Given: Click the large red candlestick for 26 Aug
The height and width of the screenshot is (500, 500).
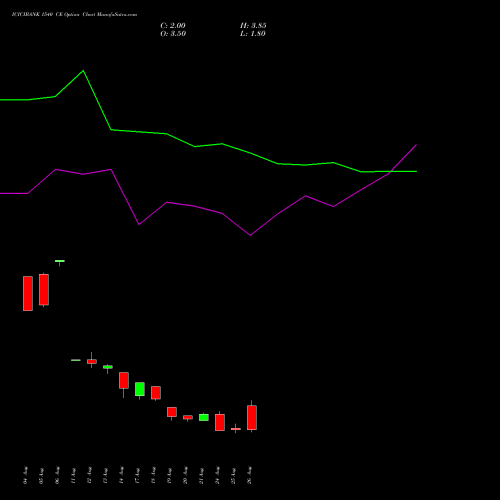Looking at the screenshot, I should pos(252,418).
